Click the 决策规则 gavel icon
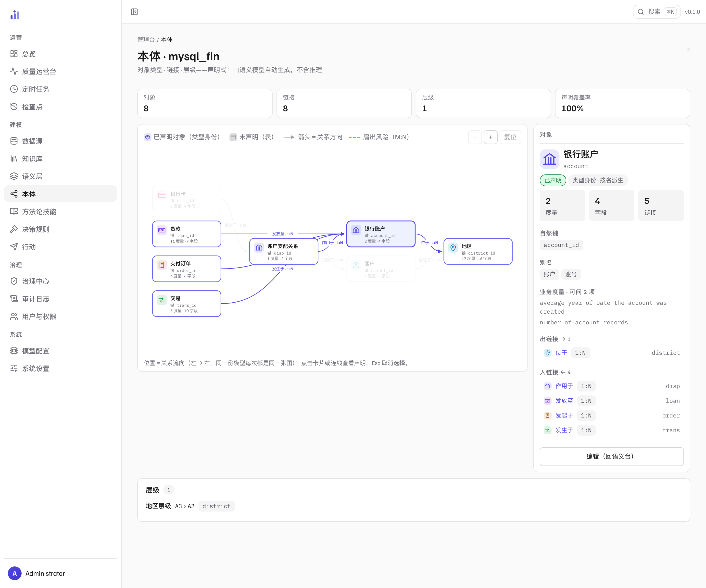The height and width of the screenshot is (588, 706). pos(14,229)
